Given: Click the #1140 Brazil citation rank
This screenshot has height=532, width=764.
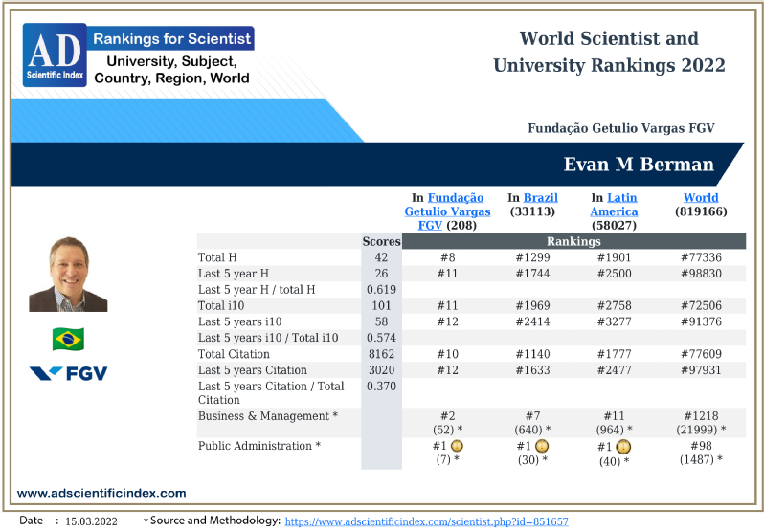Looking at the screenshot, I should coord(532,354).
